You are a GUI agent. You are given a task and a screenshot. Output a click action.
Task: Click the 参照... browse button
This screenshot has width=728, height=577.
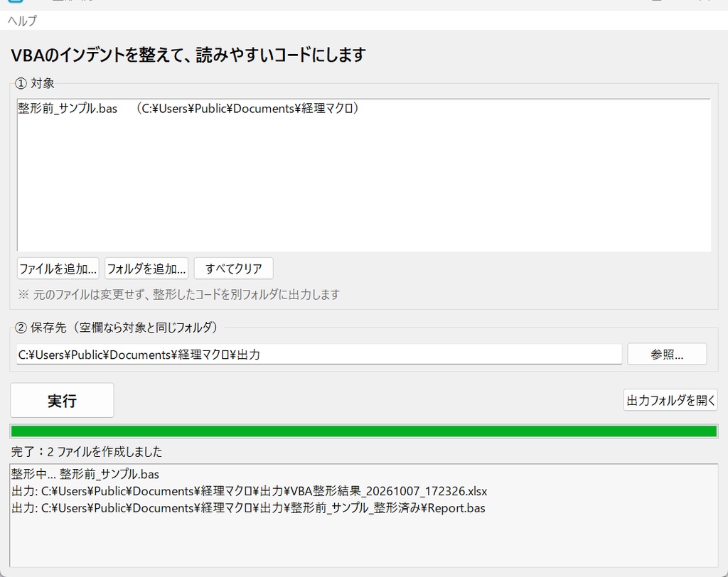(667, 355)
